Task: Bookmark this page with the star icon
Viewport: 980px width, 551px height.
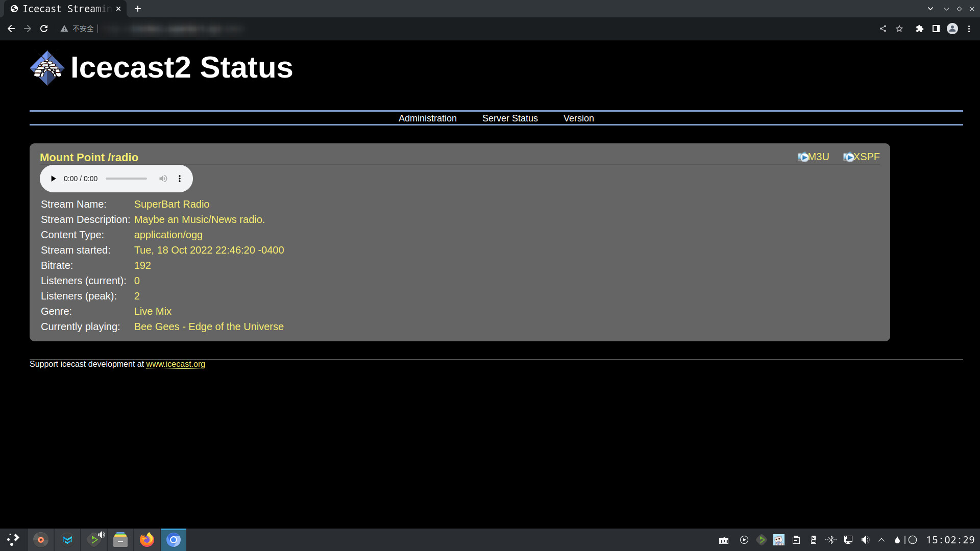Action: pos(899,29)
